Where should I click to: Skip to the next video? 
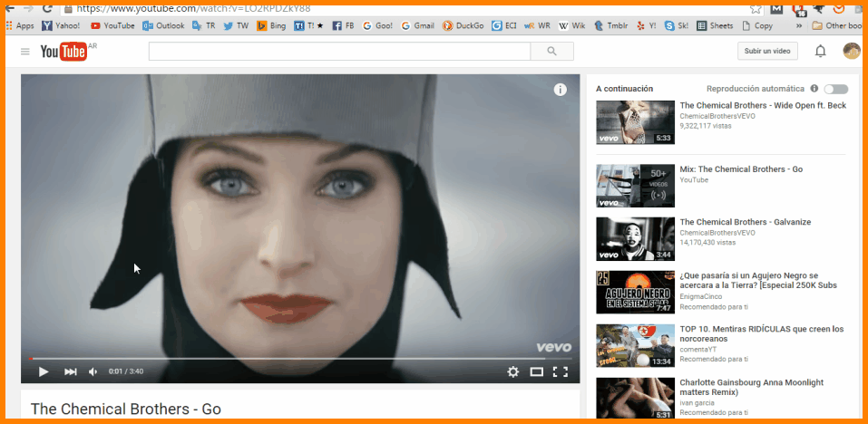(x=70, y=371)
